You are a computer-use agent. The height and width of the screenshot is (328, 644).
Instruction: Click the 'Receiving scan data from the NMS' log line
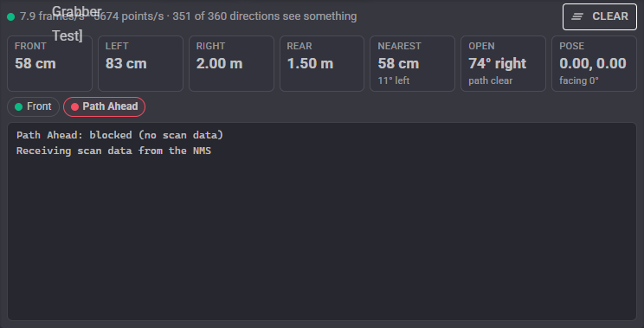pyautogui.click(x=113, y=151)
